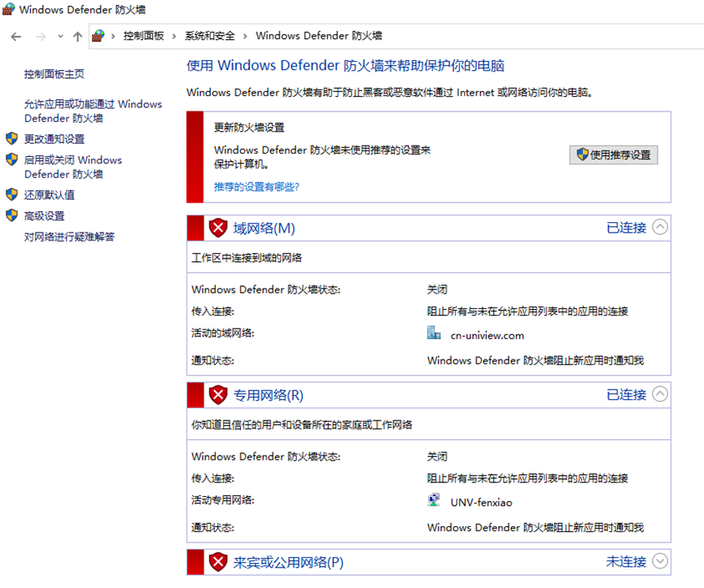
Task: Click 专用网络(R) section heading
Action: (x=268, y=395)
